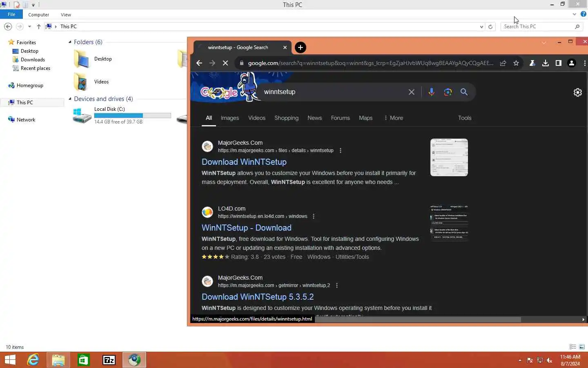Open the browser profile avatar

pyautogui.click(x=572, y=63)
